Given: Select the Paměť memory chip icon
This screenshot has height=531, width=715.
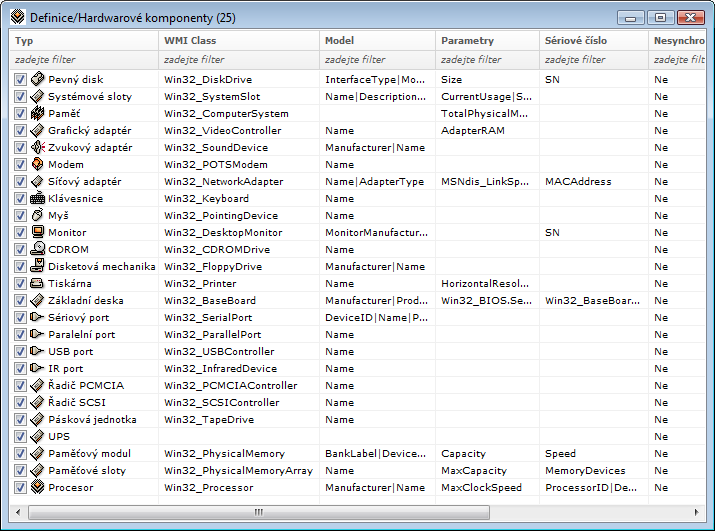Looking at the screenshot, I should (37, 113).
